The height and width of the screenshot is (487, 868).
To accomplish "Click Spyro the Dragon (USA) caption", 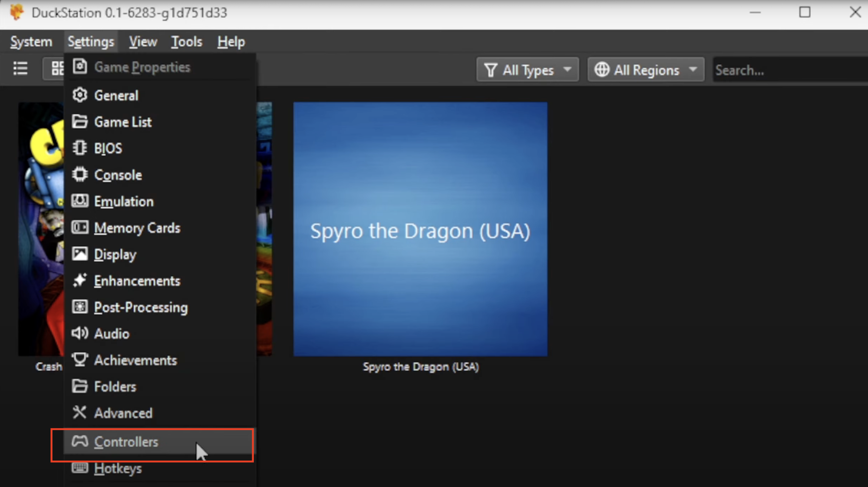I will click(421, 367).
